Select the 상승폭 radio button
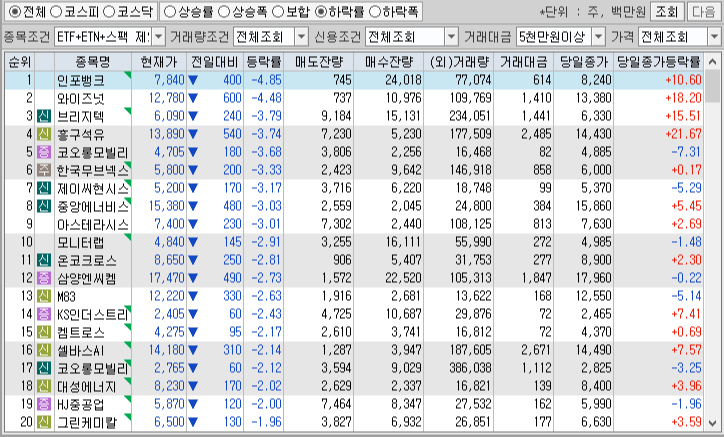724x437 pixels. (224, 12)
